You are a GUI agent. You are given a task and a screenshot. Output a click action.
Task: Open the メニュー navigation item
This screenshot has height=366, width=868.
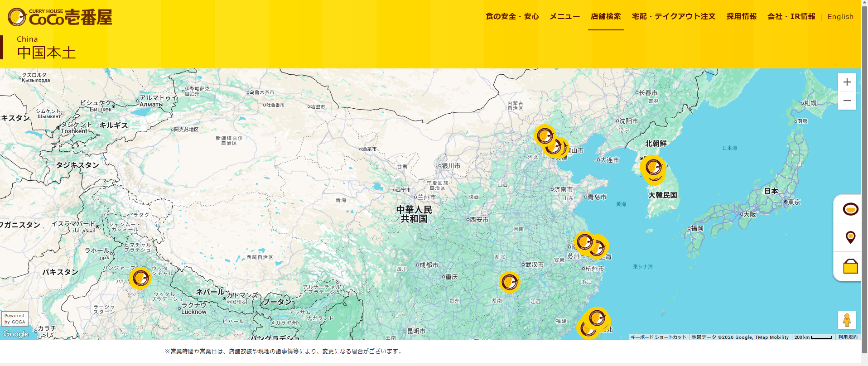coord(564,16)
